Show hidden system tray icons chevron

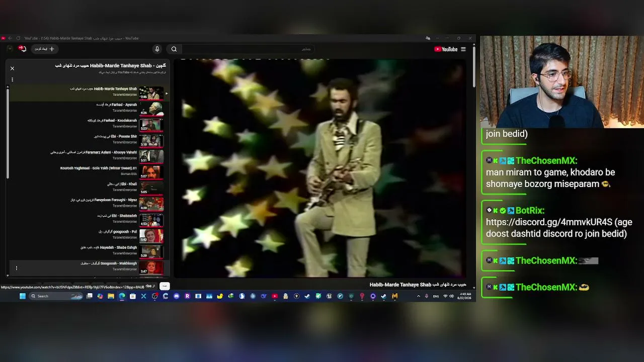pyautogui.click(x=419, y=296)
